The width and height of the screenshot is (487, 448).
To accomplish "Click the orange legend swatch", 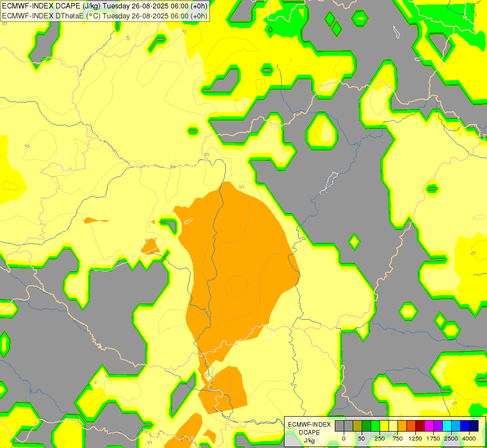I will pos(402,426).
